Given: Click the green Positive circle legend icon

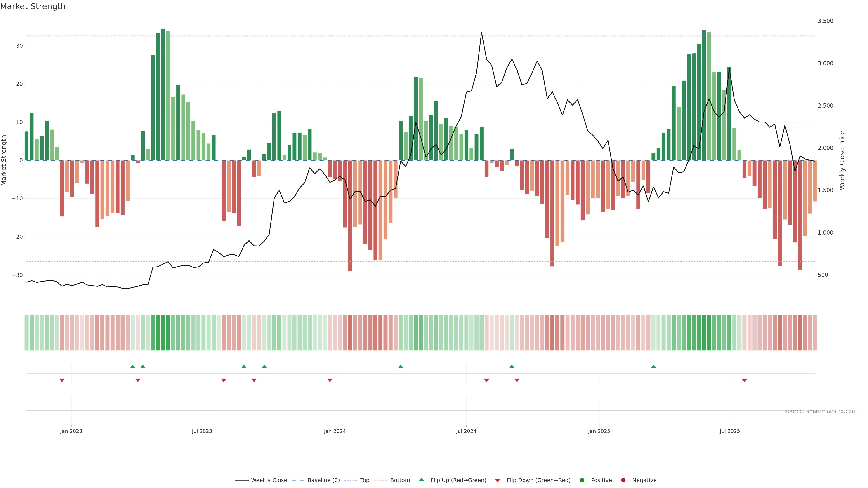Looking at the screenshot, I should (582, 480).
